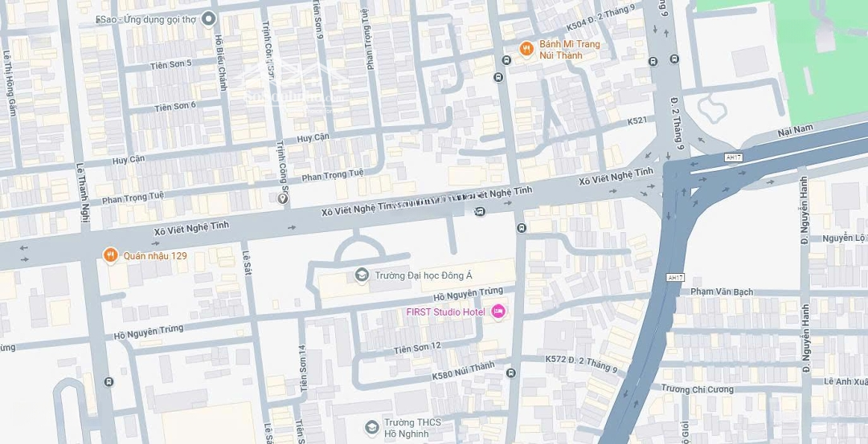Open the Trường Đại học Đông Á school marker

362,275
